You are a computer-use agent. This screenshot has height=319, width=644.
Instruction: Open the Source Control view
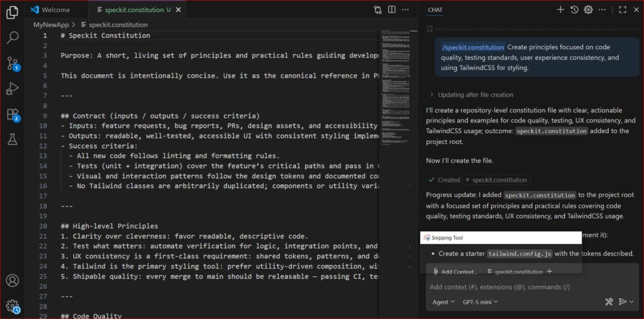(x=12, y=63)
